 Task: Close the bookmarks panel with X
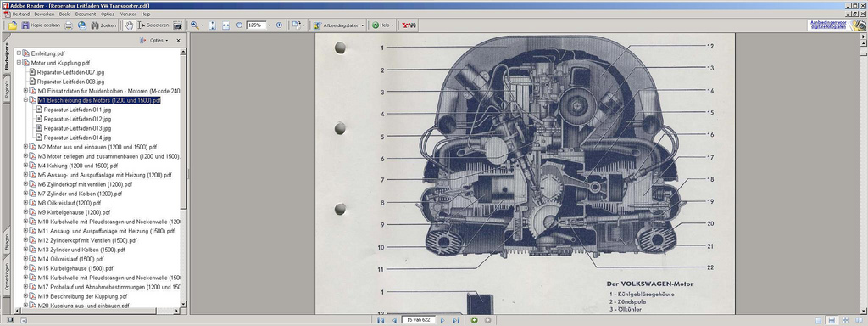tap(178, 41)
